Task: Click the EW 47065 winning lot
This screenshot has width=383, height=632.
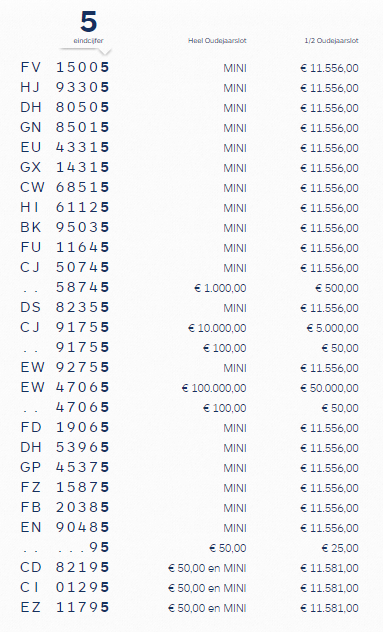Action: pyautogui.click(x=65, y=387)
